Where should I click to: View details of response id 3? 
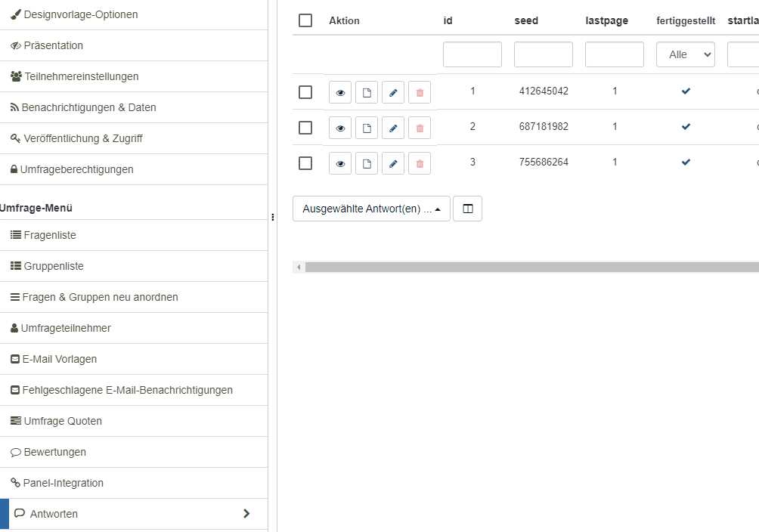coord(340,163)
